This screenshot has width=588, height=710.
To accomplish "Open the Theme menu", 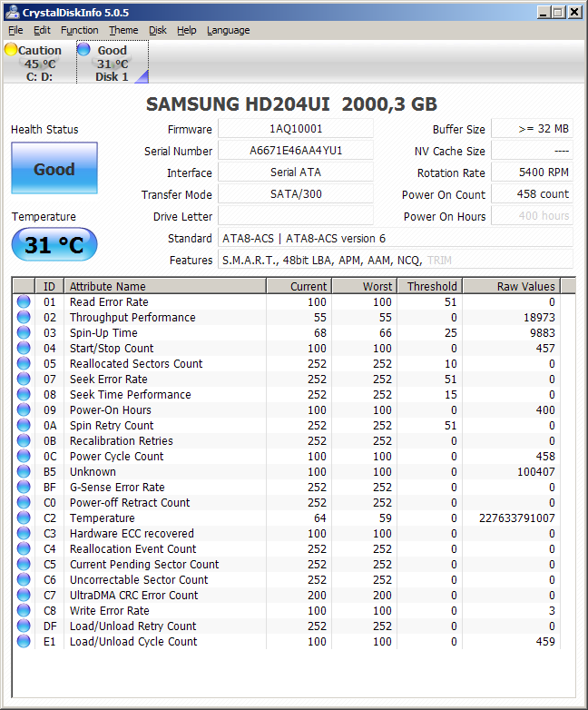I will (x=123, y=30).
